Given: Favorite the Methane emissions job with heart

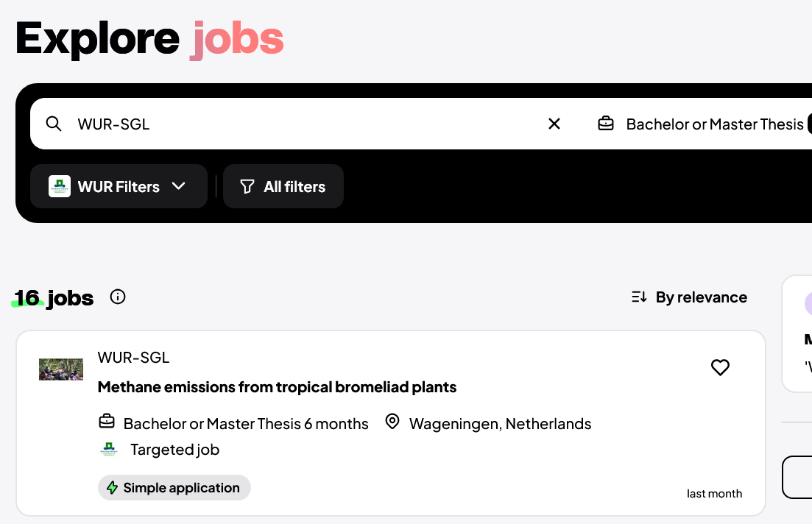Looking at the screenshot, I should tap(720, 367).
